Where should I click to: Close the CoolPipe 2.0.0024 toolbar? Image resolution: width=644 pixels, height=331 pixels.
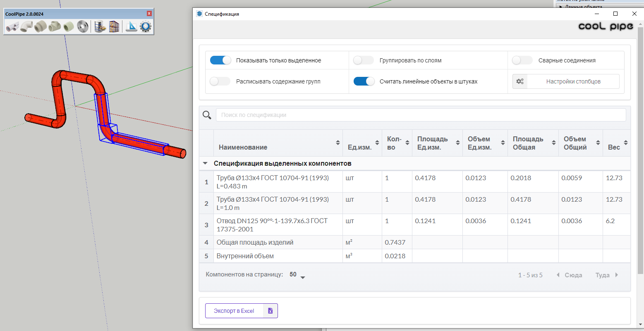click(149, 14)
